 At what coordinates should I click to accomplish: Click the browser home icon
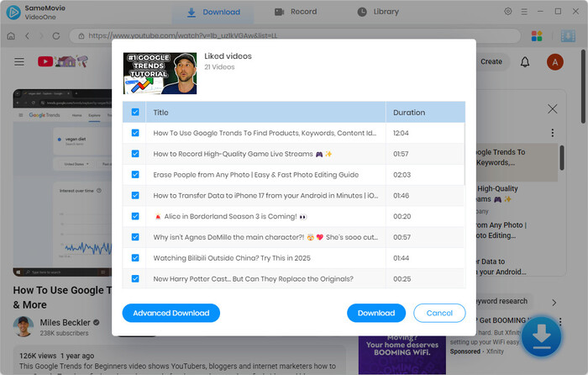coord(11,36)
